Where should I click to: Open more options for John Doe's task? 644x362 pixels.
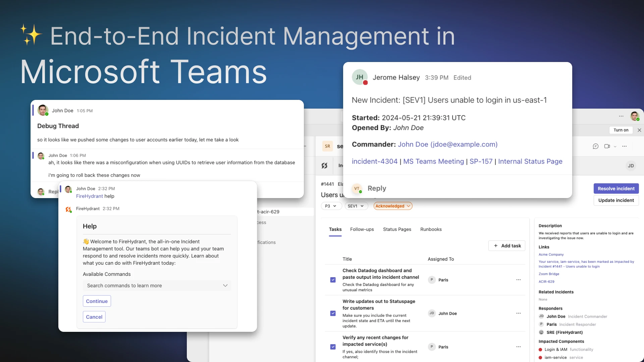[518, 313]
